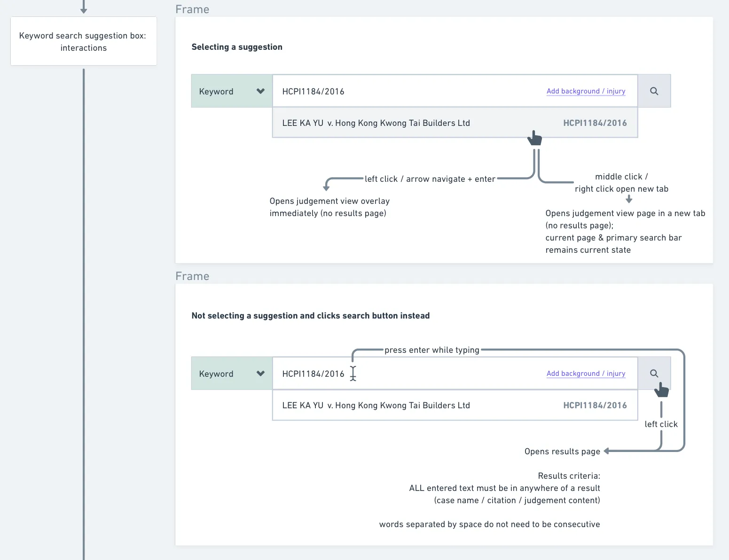Viewport: 729px width, 560px height.
Task: Select LEE KA YU suggestion row in top frame
Action: tap(455, 123)
